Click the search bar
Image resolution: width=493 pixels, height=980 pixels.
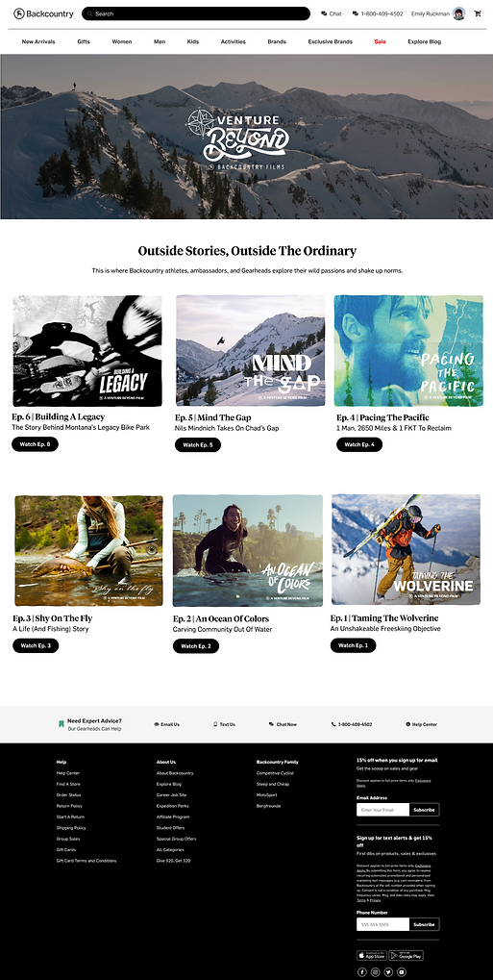(196, 13)
